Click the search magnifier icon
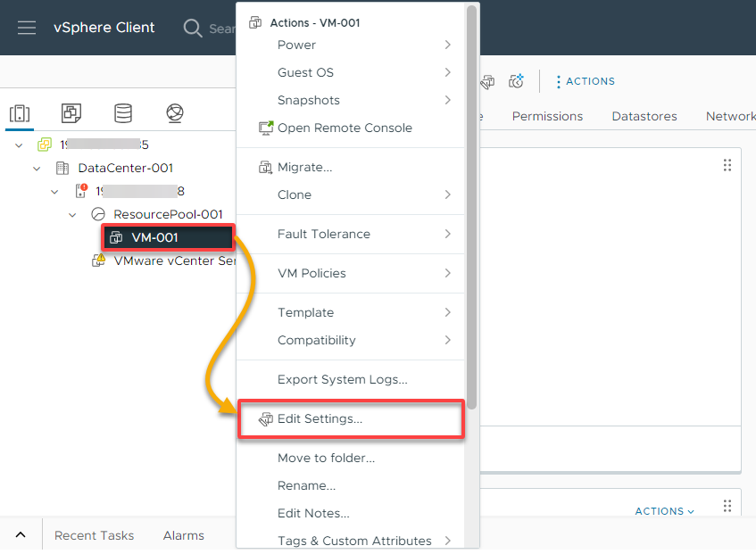This screenshot has width=756, height=554. (x=193, y=28)
